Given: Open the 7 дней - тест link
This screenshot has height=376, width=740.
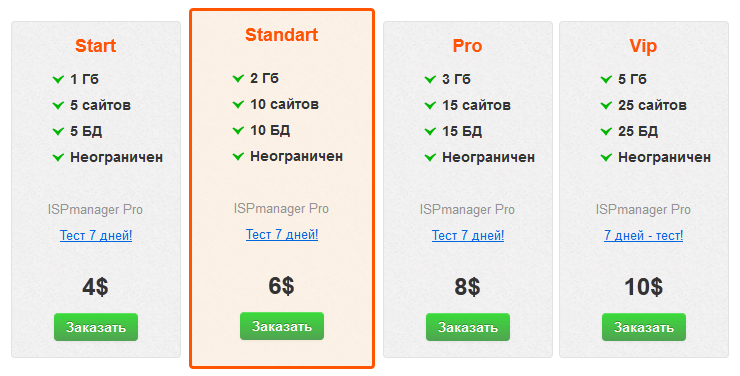Looking at the screenshot, I should click(644, 235).
